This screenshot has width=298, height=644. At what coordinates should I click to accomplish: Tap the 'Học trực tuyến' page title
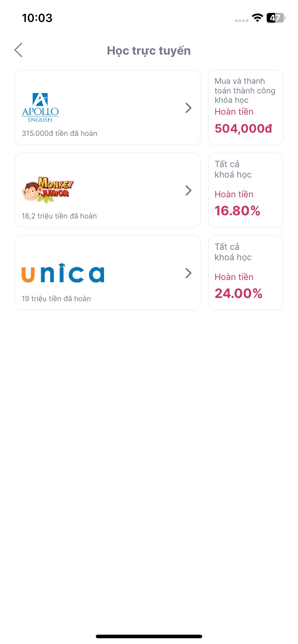(x=149, y=51)
